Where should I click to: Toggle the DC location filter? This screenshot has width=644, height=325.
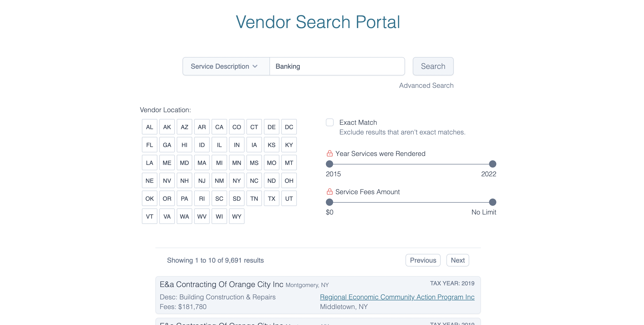point(289,127)
